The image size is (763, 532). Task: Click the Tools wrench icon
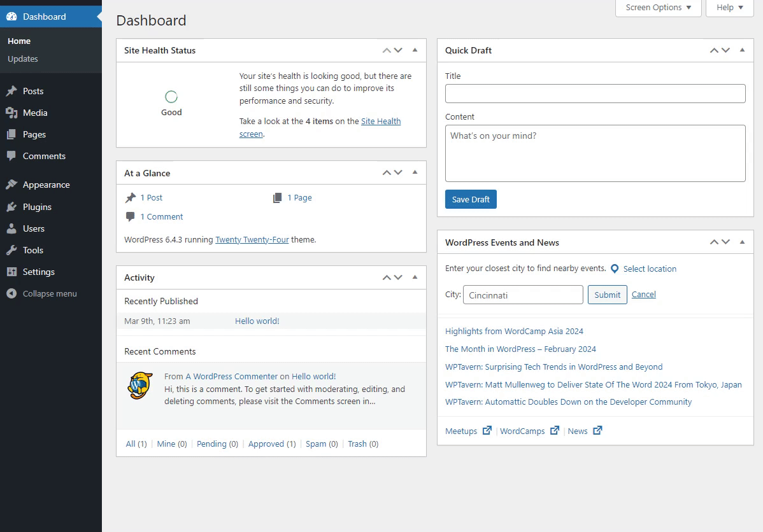point(11,250)
